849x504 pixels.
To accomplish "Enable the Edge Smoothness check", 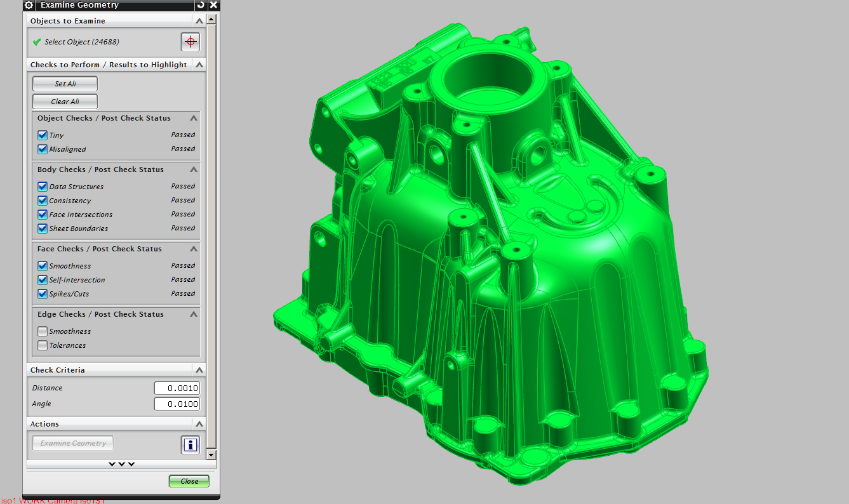I will pos(43,331).
